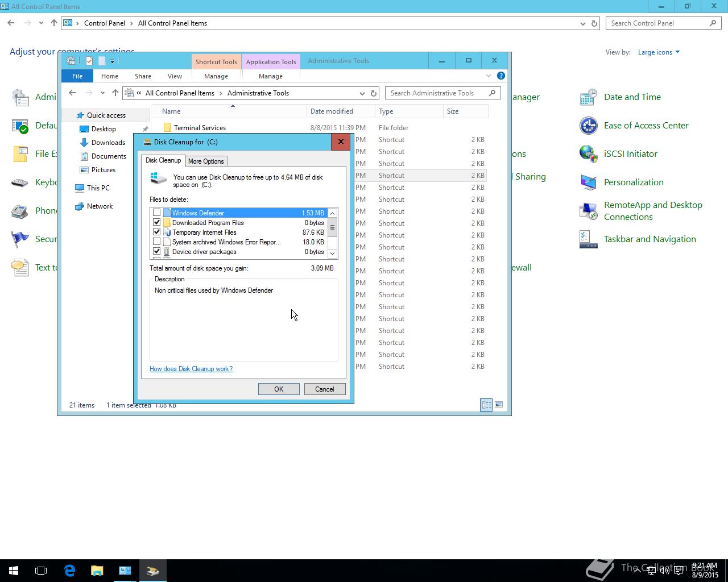Check System archived Windows Error Reporting
Image resolution: width=728 pixels, height=582 pixels.
pos(157,242)
